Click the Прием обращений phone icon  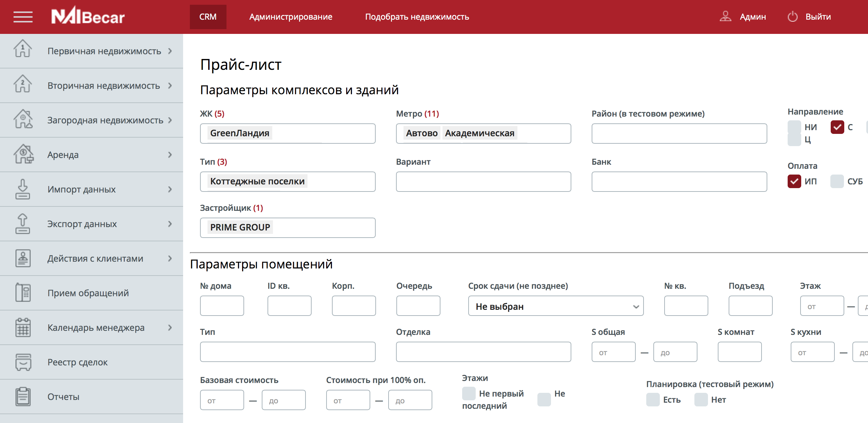click(x=22, y=292)
